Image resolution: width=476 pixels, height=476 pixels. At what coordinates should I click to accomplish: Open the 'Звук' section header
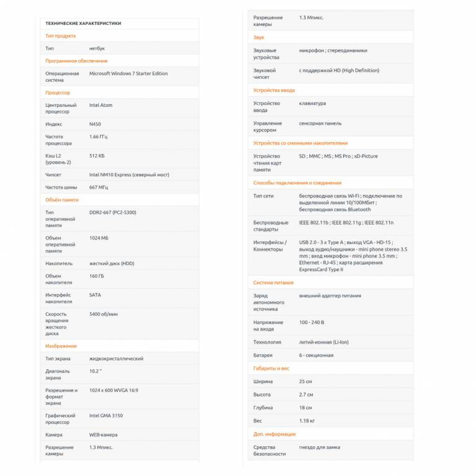pyautogui.click(x=259, y=37)
